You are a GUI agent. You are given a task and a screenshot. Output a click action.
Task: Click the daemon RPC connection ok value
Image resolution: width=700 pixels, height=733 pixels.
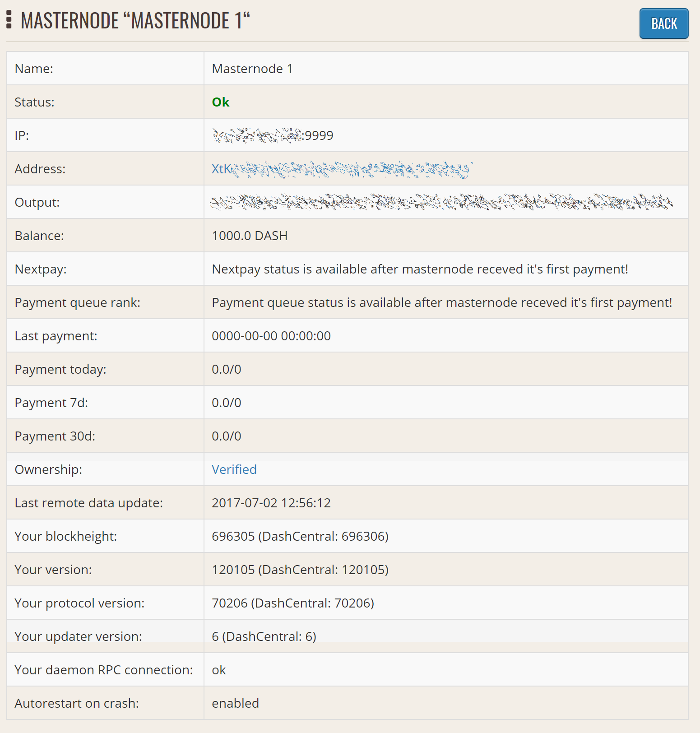pyautogui.click(x=219, y=670)
